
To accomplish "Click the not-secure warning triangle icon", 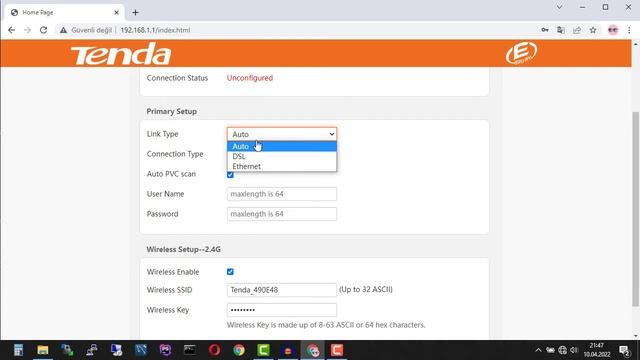I will (63, 30).
